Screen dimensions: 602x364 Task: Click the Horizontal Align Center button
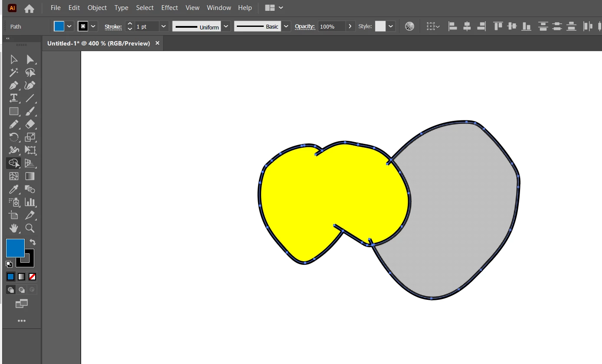tap(467, 26)
